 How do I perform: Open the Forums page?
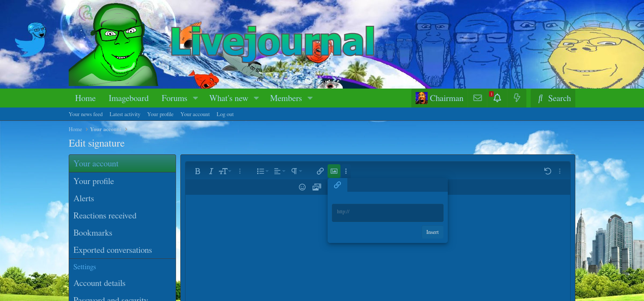174,98
